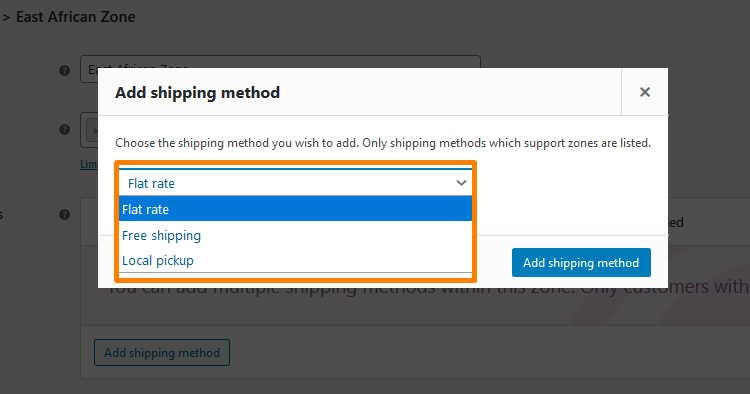750x394 pixels.
Task: Show help tooltip beside zone regions field
Action: pos(65,130)
